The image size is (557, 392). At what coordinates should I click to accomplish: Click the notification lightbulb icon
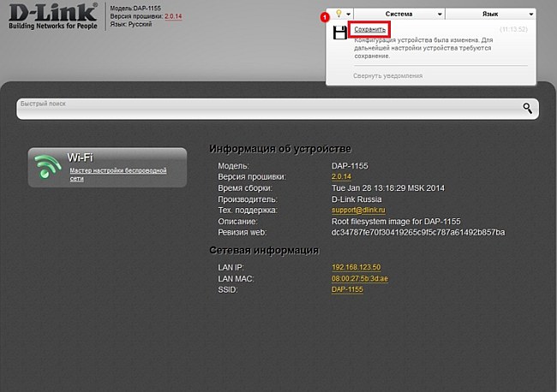(339, 15)
